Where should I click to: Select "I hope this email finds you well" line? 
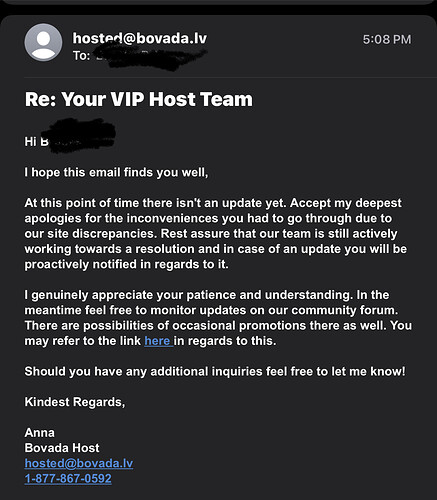pos(116,172)
